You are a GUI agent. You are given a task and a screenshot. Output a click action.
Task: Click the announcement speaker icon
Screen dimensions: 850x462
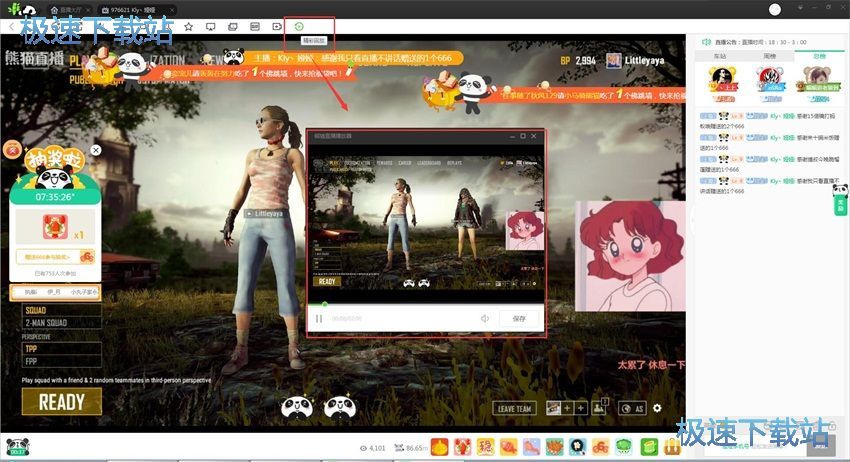coord(706,42)
